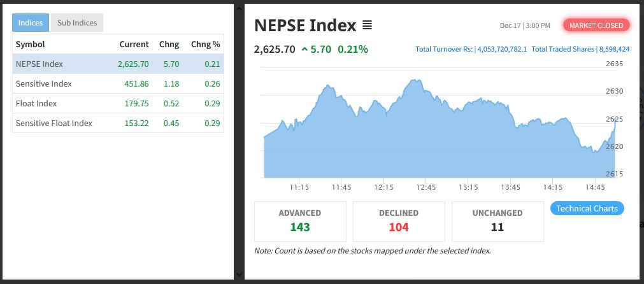This screenshot has width=644, height=284.
Task: Click the Chng % column header
Action: point(205,45)
